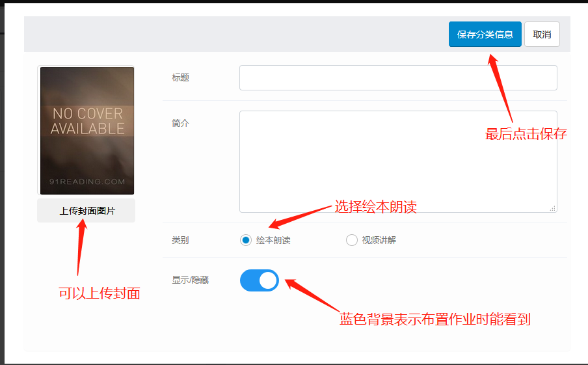Click the 上传封面图片 button
Screen dimensions: 588x365
(87, 211)
